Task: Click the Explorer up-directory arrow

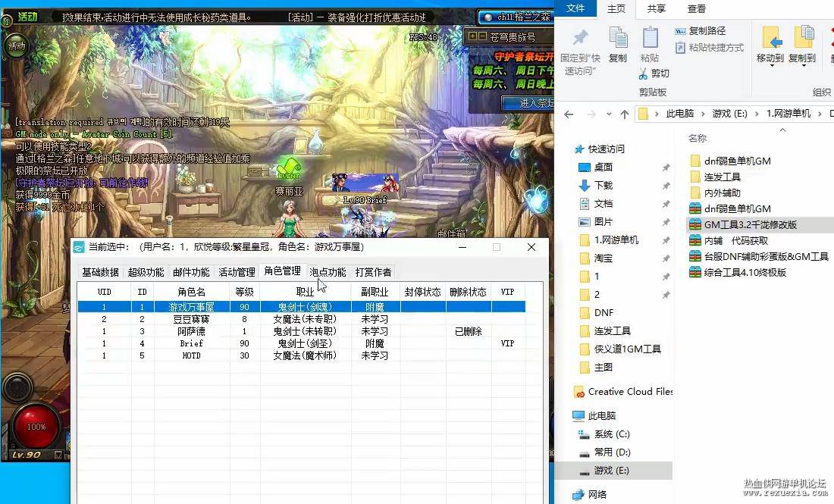Action: 625,114
